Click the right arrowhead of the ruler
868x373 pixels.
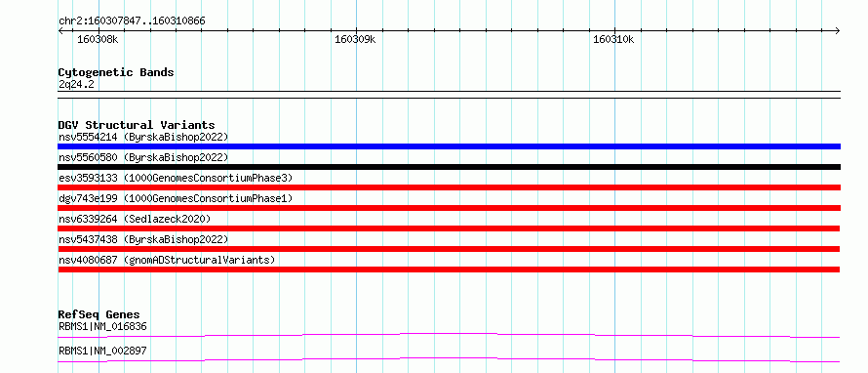pos(837,30)
